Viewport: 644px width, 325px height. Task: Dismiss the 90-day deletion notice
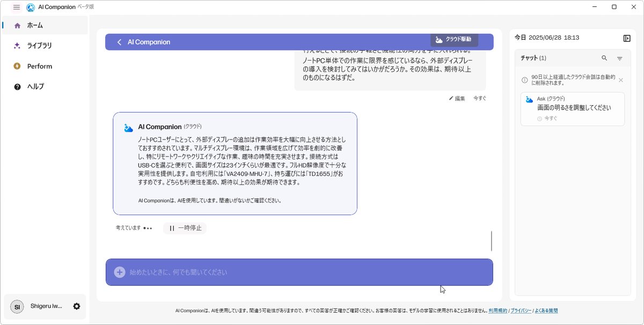click(x=621, y=80)
